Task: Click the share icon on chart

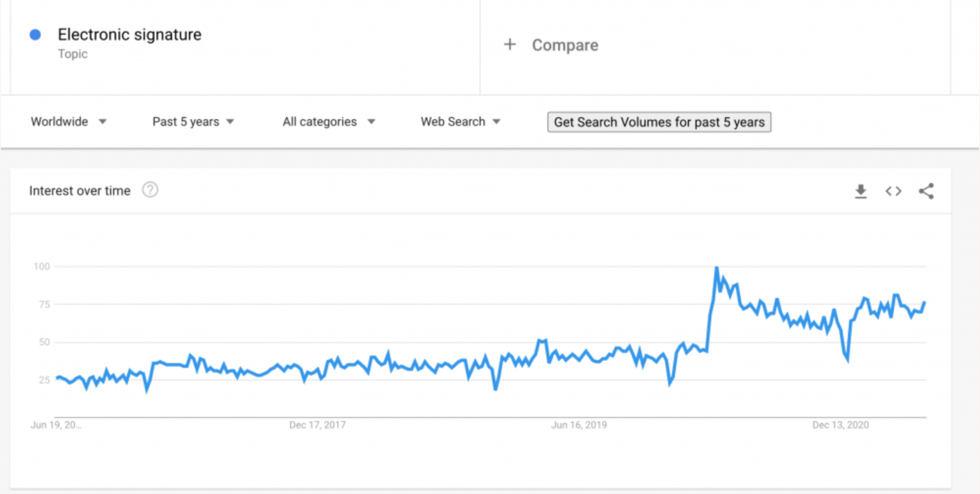Action: pos(926,191)
